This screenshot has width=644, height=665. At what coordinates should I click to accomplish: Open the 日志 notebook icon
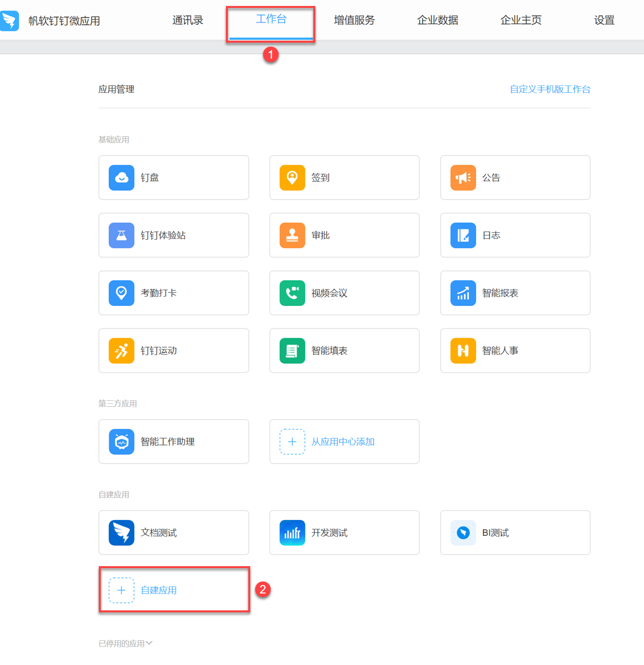coord(463,235)
